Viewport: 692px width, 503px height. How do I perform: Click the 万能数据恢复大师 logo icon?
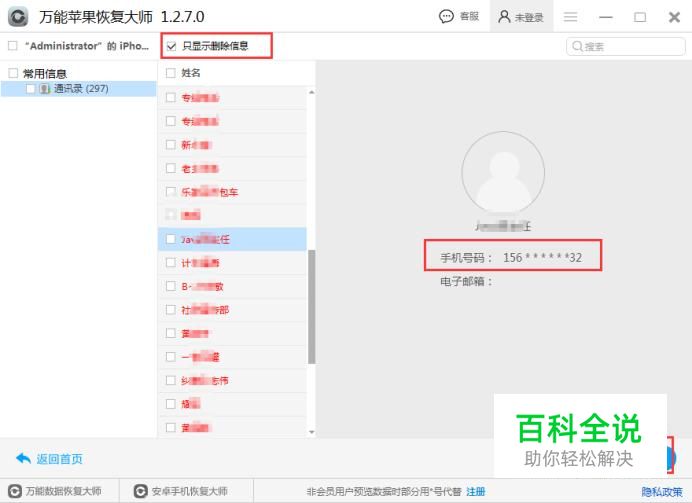[15, 491]
